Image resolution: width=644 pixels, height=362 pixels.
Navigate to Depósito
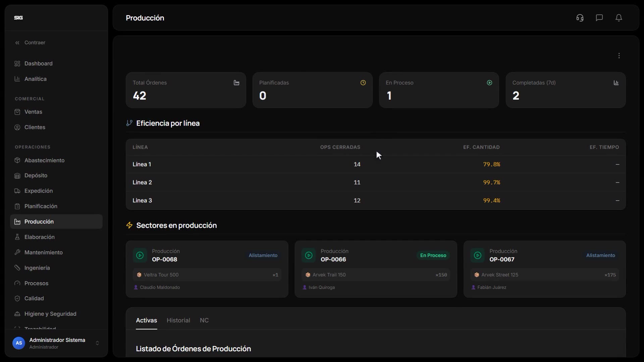(x=56, y=175)
